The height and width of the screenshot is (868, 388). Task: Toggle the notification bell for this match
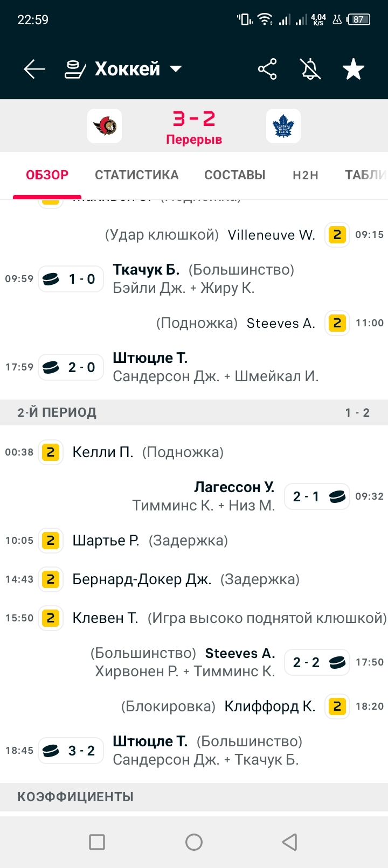(x=310, y=69)
